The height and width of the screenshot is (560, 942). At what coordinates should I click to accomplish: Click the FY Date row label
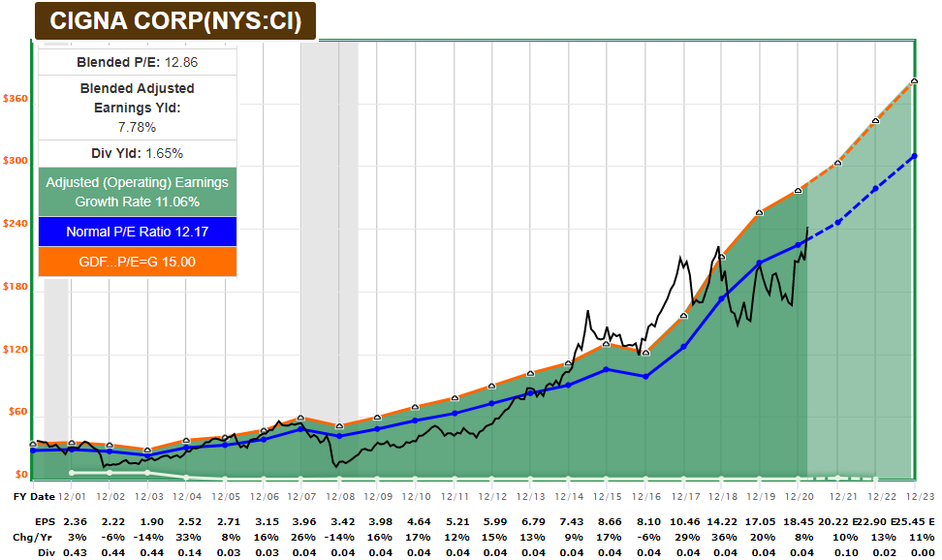(34, 496)
